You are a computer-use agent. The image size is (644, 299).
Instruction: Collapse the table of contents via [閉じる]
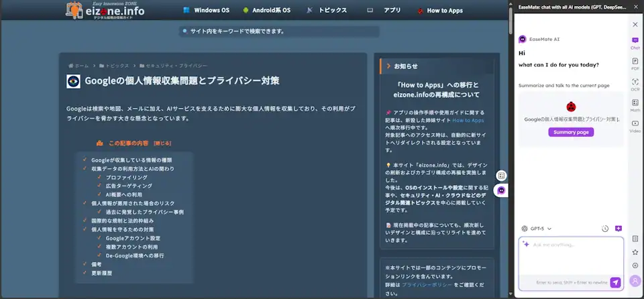click(162, 143)
